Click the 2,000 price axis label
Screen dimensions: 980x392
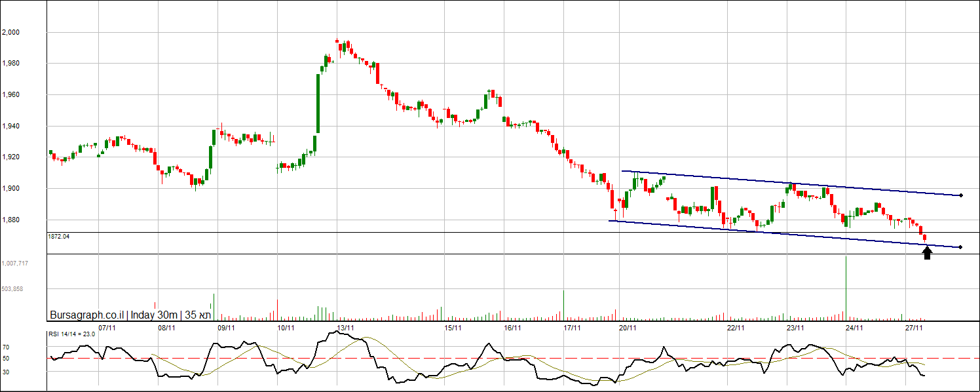10,32
